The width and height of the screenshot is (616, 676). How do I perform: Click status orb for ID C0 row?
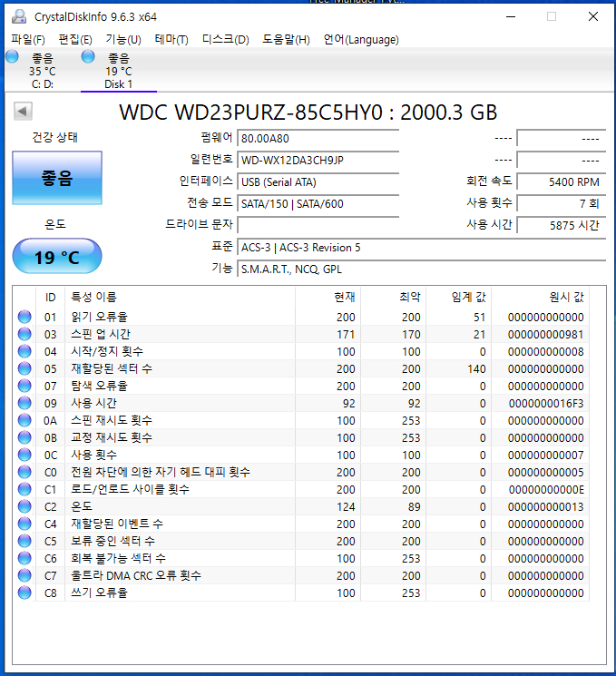click(x=24, y=472)
